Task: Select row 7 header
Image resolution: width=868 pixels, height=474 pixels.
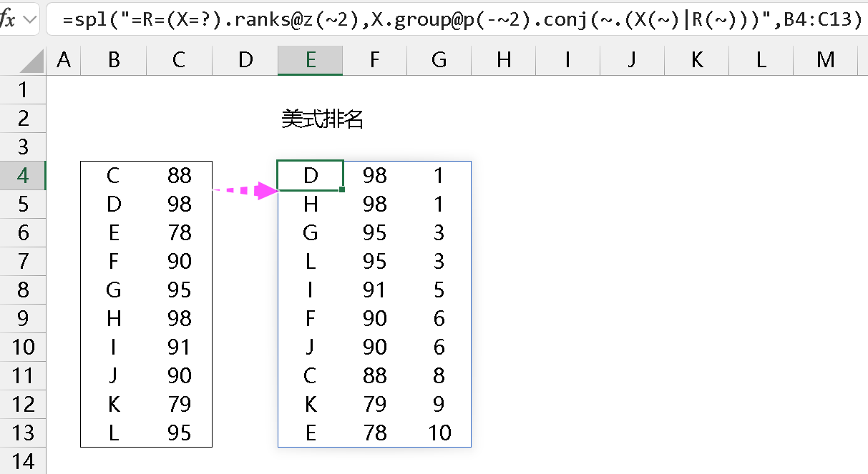Action: [23, 262]
